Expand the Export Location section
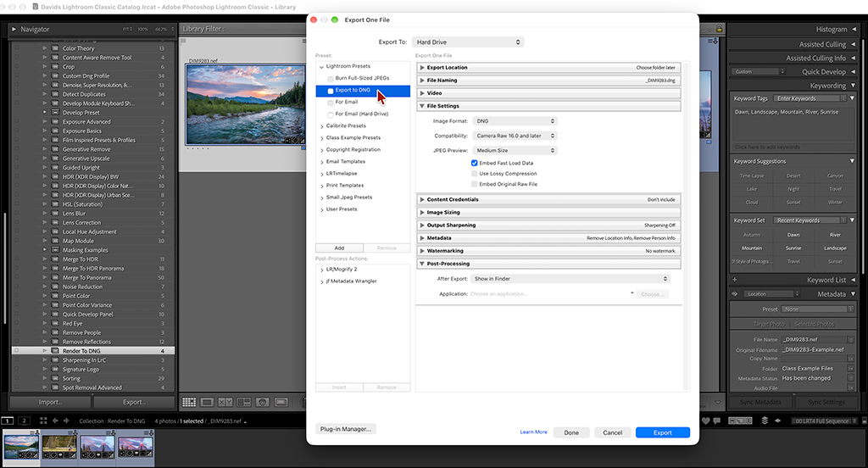The width and height of the screenshot is (868, 468). (x=422, y=68)
